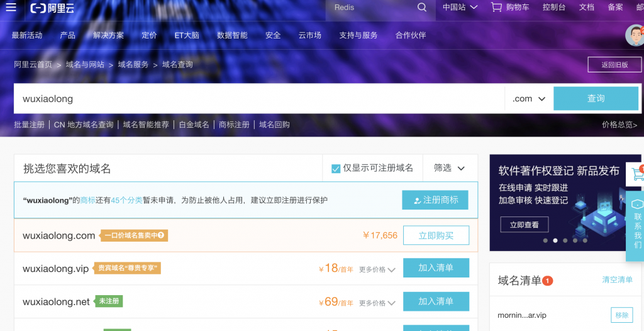Open the 产品 menu
The width and height of the screenshot is (644, 331).
point(68,35)
